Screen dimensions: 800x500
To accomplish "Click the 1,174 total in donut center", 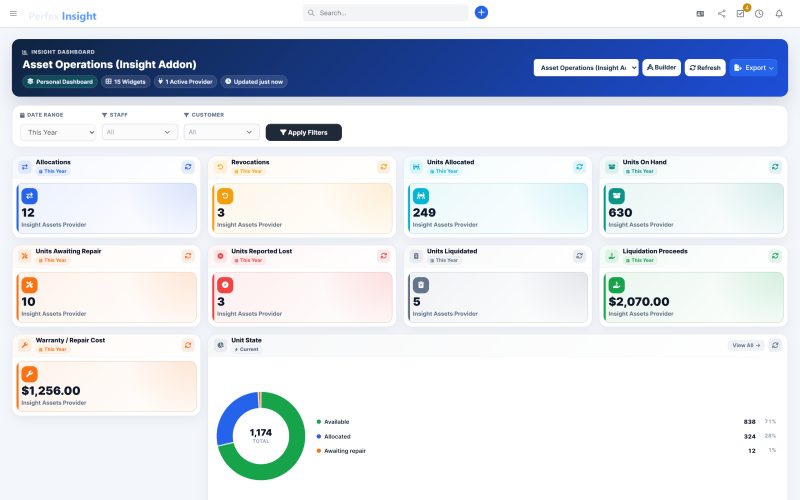I will pyautogui.click(x=261, y=433).
